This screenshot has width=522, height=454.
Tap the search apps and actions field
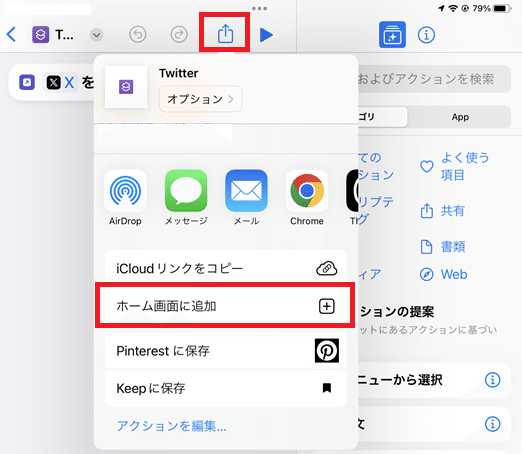(x=433, y=79)
